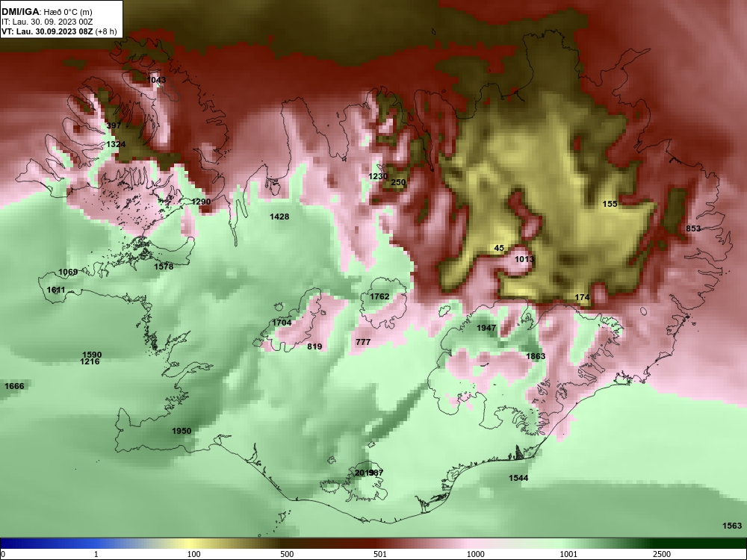Image resolution: width=747 pixels, height=560 pixels.
Task: Click the map value 1947
Action: coord(486,328)
